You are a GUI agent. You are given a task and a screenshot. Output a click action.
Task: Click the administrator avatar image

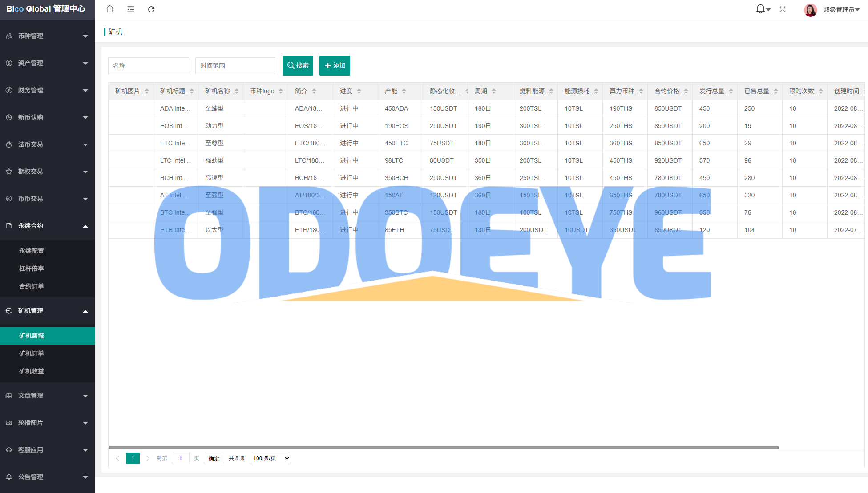click(x=810, y=10)
